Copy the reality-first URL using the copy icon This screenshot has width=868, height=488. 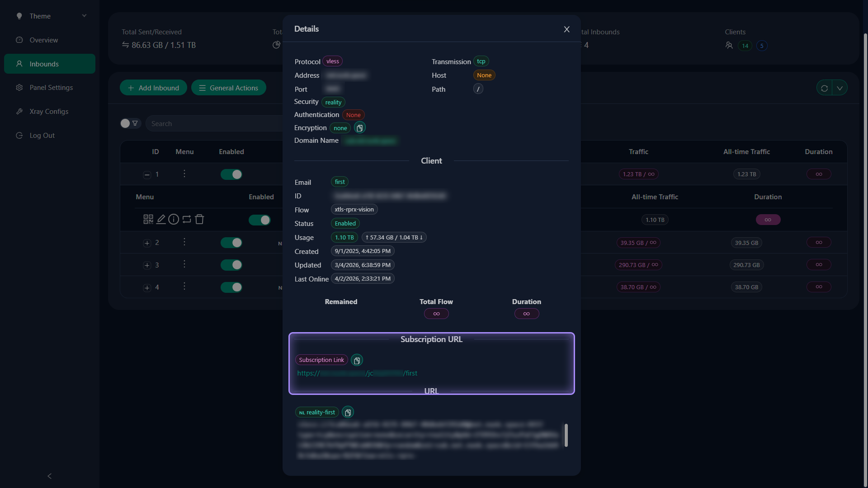347,412
